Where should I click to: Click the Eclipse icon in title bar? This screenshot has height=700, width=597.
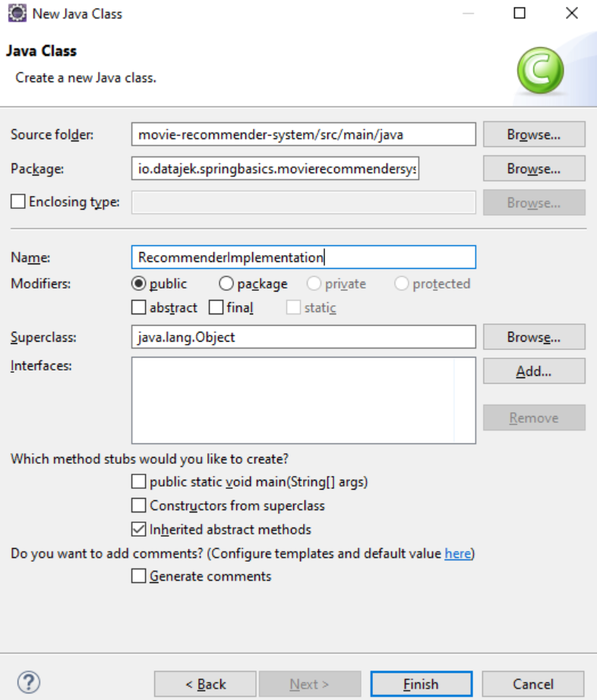[17, 14]
